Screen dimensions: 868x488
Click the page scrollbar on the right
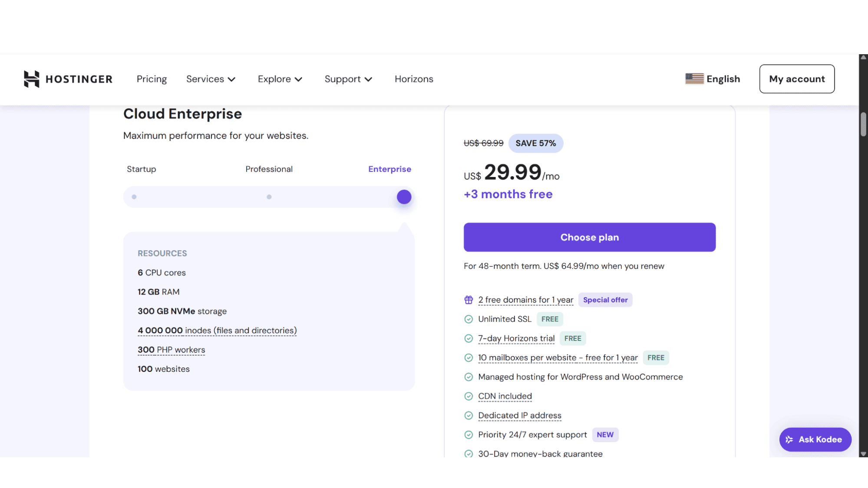tap(861, 126)
